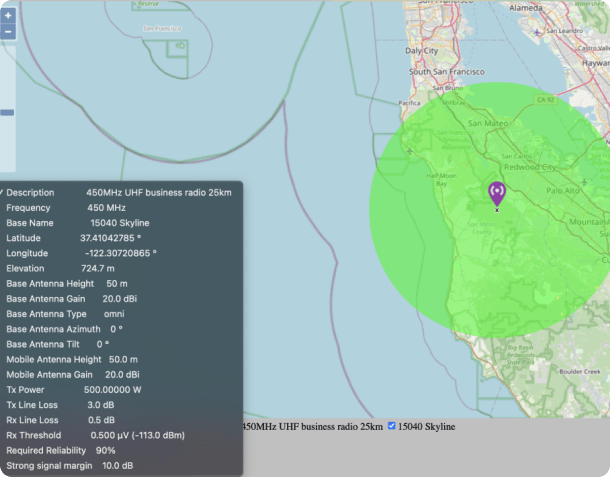Click the purple radio tower marker
Viewport: 610px width, 477px height.
click(x=497, y=192)
